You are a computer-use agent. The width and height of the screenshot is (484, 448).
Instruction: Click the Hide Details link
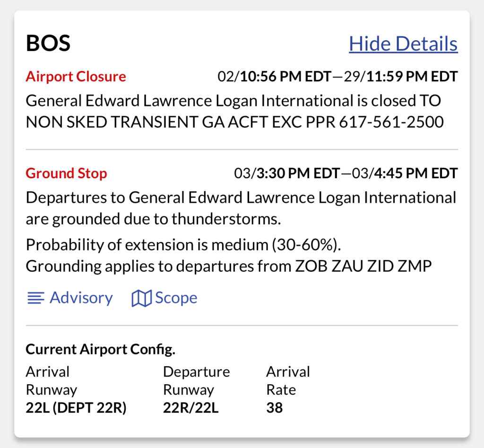[403, 43]
